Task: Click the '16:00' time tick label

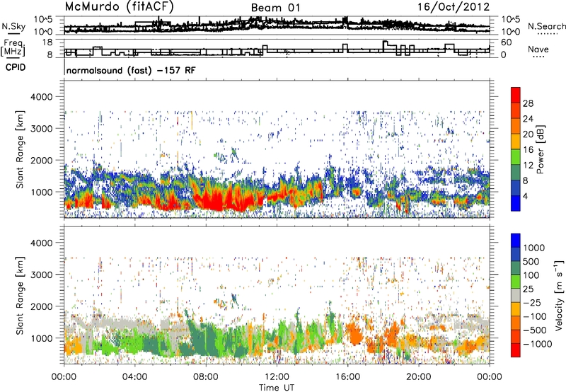Action: 347,377
